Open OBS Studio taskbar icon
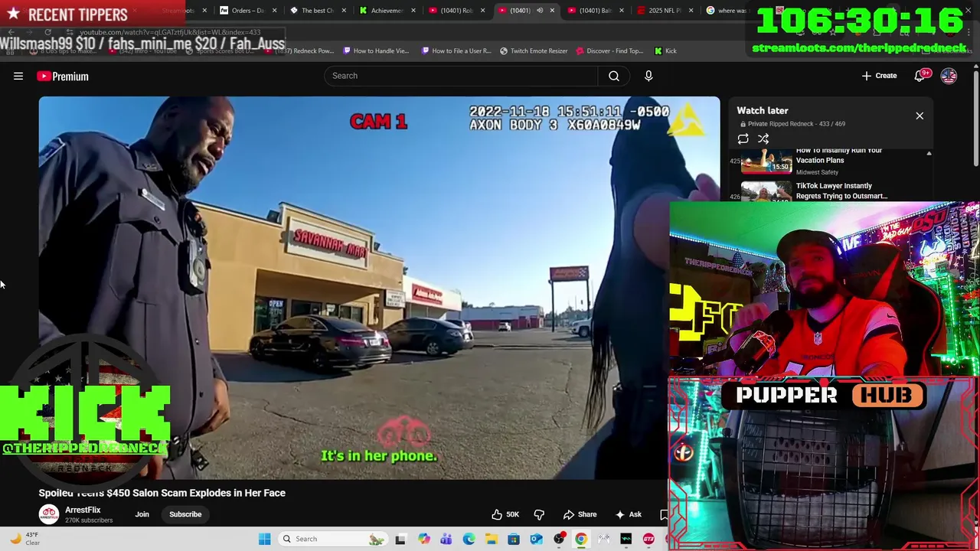980x551 pixels. coord(559,539)
